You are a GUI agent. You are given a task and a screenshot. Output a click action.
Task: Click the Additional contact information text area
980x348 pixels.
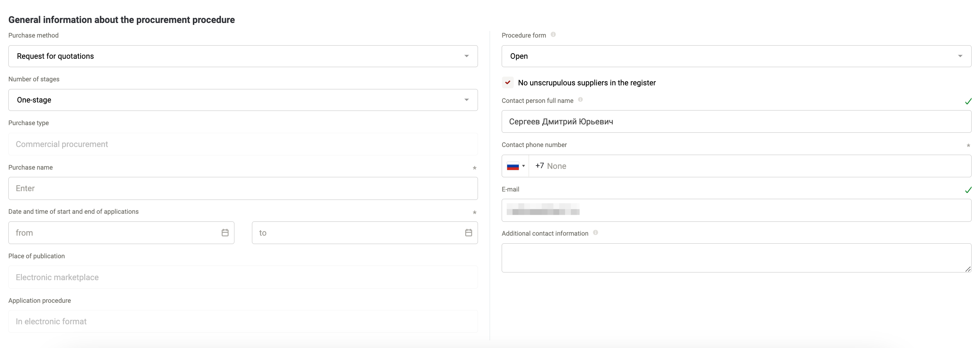tap(736, 258)
